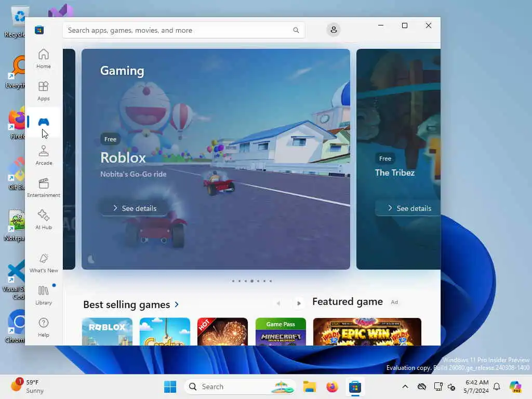Click the Featured game heading
Viewport: 532px width, 399px height.
(x=348, y=302)
